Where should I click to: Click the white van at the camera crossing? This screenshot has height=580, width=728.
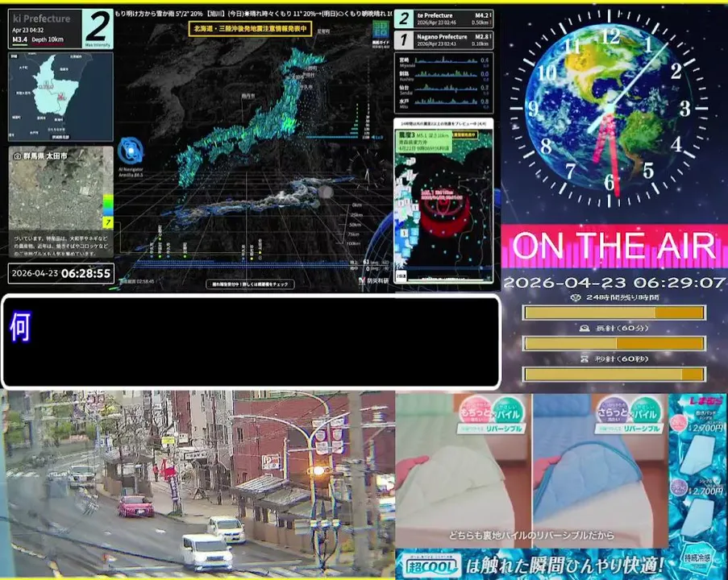[x=207, y=553]
